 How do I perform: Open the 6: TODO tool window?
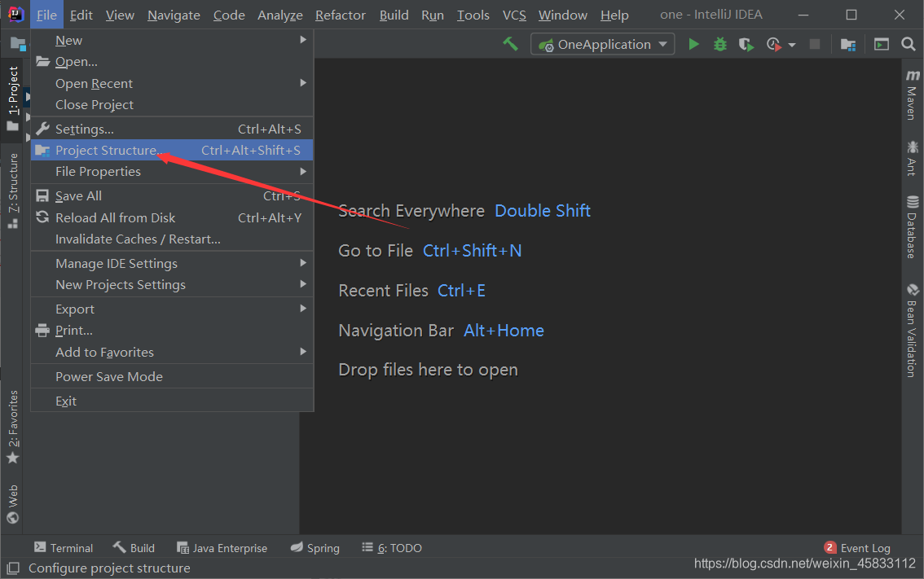click(392, 548)
